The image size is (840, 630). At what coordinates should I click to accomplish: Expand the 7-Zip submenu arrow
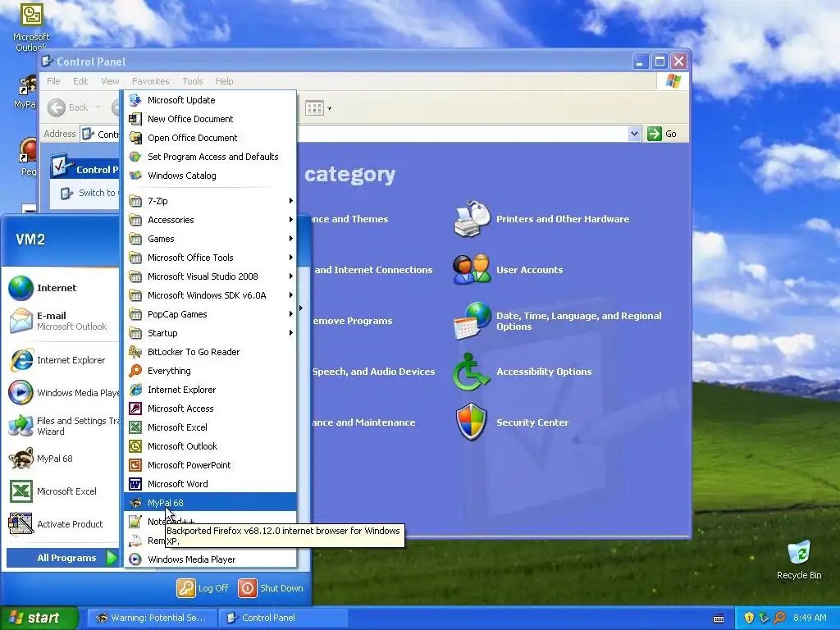(291, 201)
